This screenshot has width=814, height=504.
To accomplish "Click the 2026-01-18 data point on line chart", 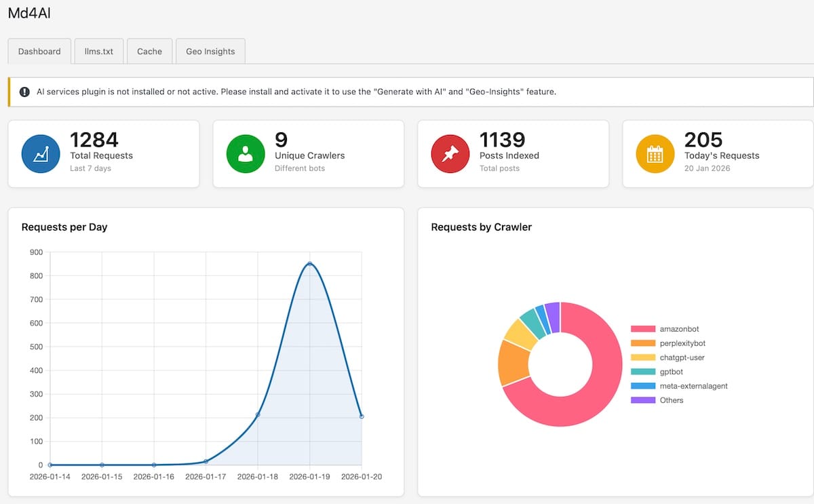I will [258, 414].
